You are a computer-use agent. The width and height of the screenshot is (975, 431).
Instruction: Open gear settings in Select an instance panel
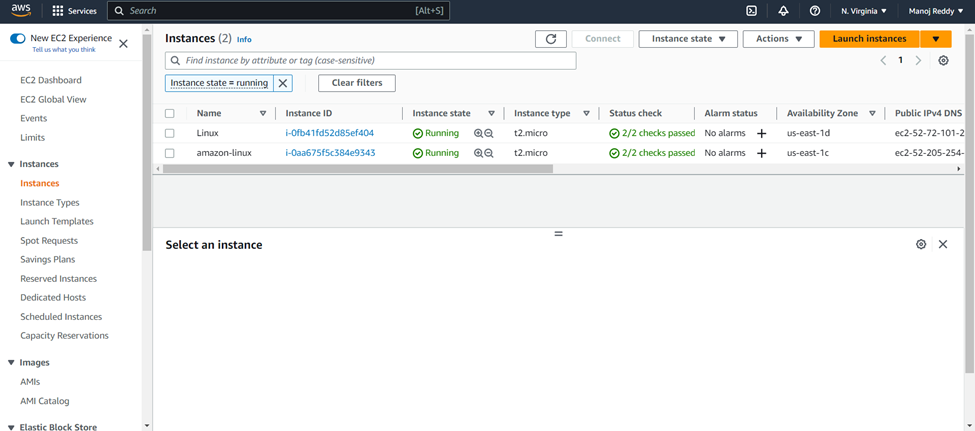click(921, 244)
